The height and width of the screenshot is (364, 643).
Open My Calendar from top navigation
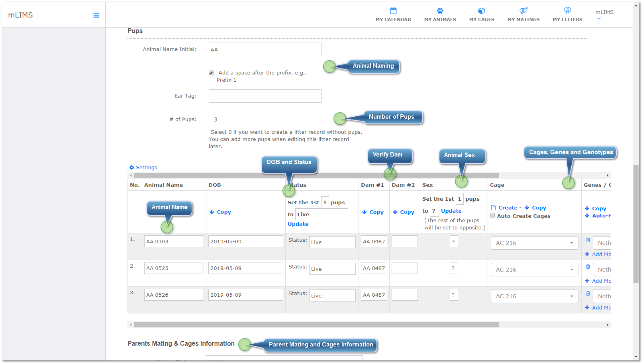click(x=393, y=15)
